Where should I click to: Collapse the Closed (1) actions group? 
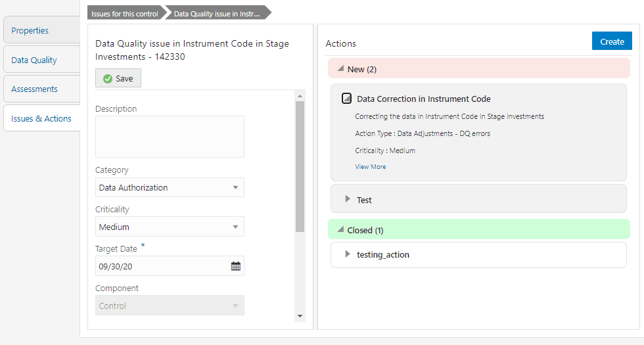coord(340,230)
